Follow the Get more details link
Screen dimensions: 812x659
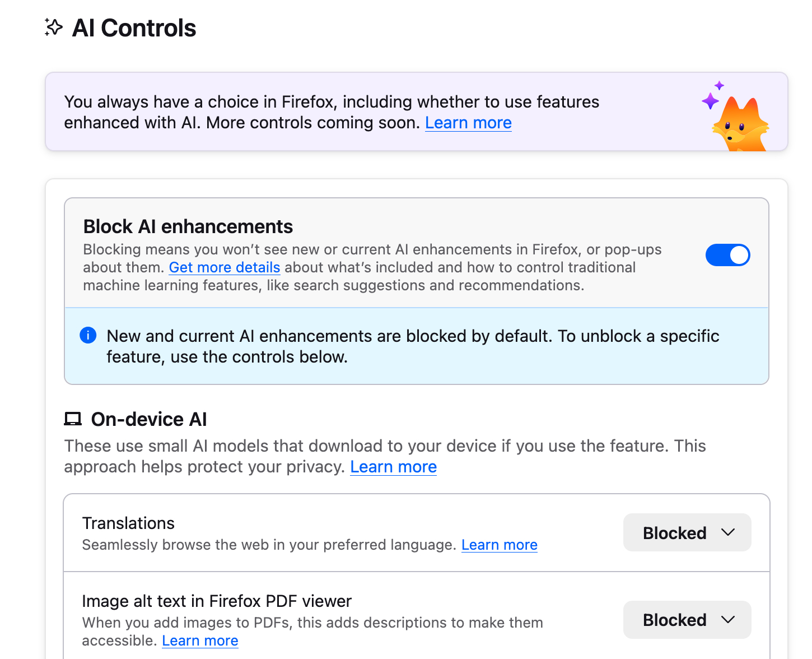[225, 267]
